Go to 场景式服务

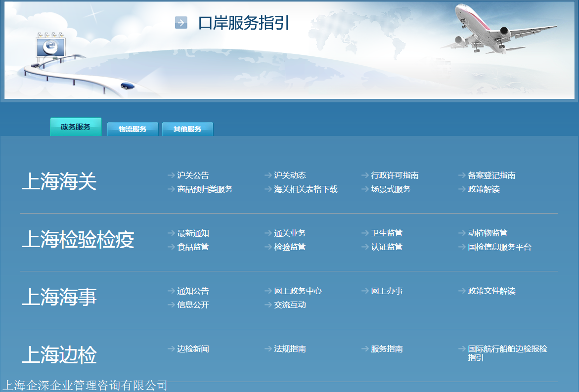[x=391, y=189]
